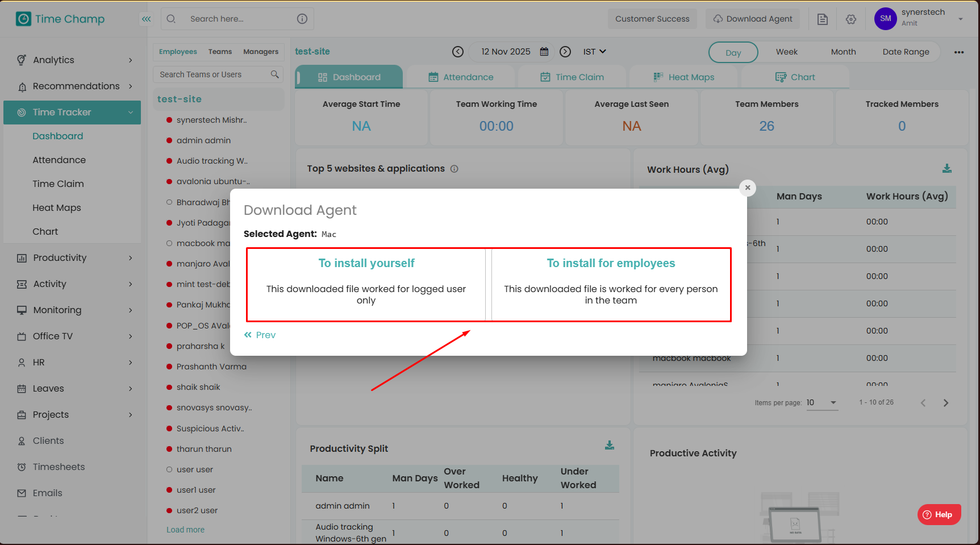Select tharun tharun in employee list
Viewport: 980px width, 545px height.
204,449
